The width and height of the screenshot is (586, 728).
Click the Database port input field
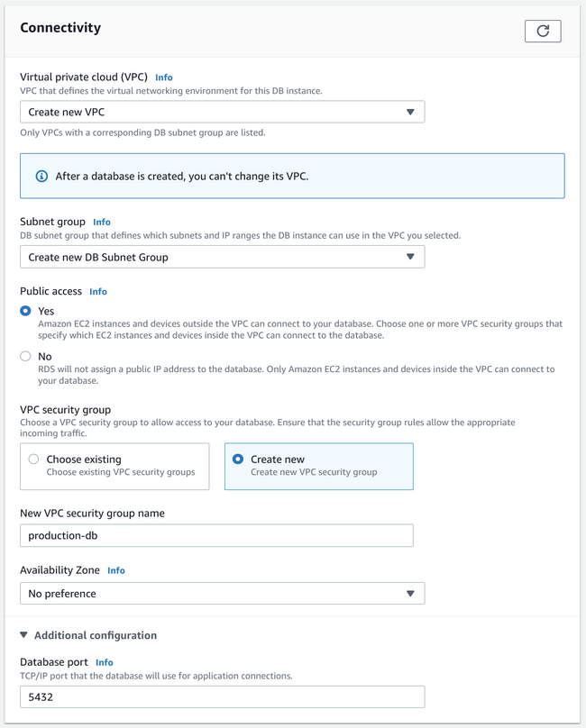click(x=222, y=696)
